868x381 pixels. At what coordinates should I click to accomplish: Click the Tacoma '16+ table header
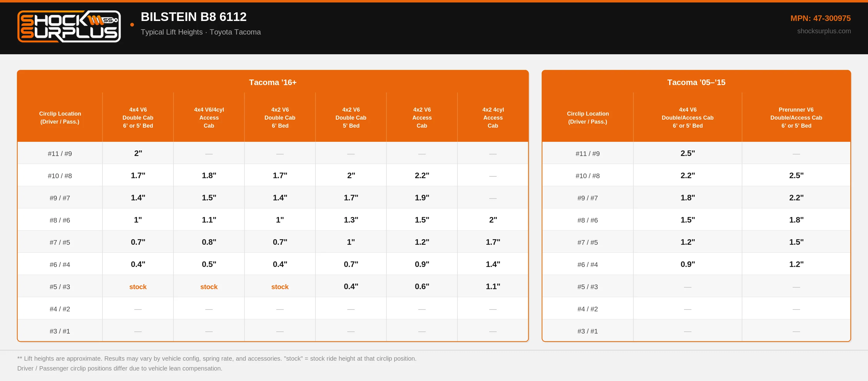(273, 82)
